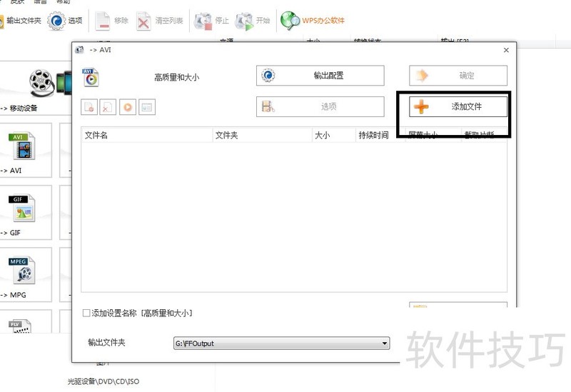Image resolution: width=571 pixels, height=392 pixels.
Task: Click the orange play icon in dialog
Action: 128,107
